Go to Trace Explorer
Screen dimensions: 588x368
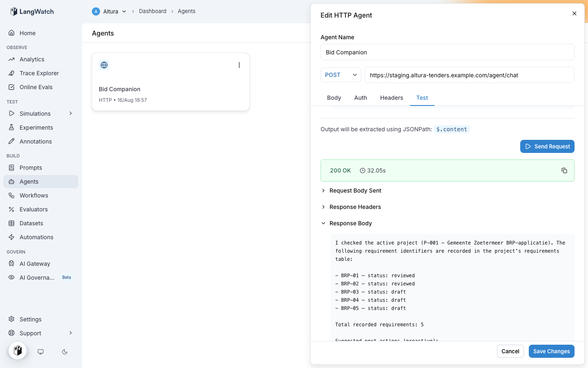pyautogui.click(x=41, y=73)
